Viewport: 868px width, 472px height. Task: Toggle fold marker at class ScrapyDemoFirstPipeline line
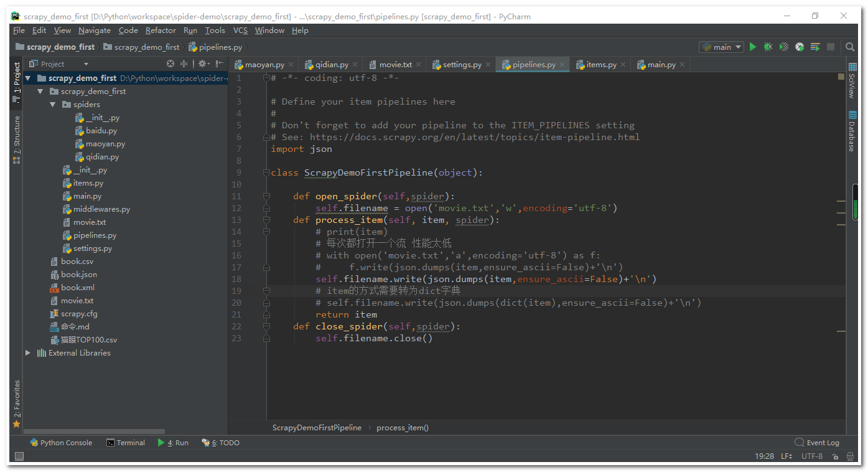click(x=266, y=172)
